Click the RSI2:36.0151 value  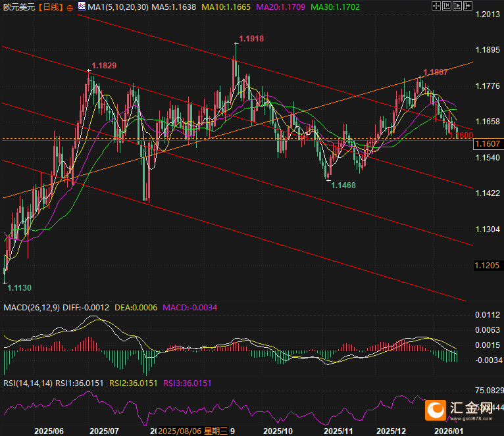pos(134,383)
